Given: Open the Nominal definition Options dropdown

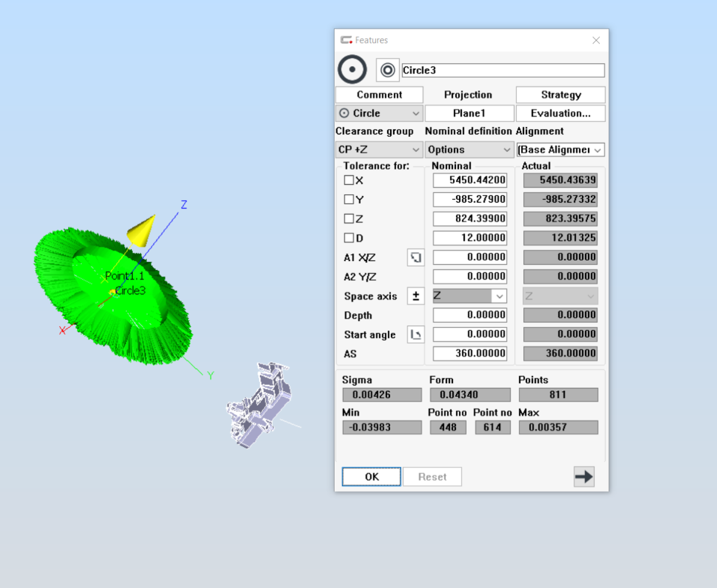Looking at the screenshot, I should 468,149.
